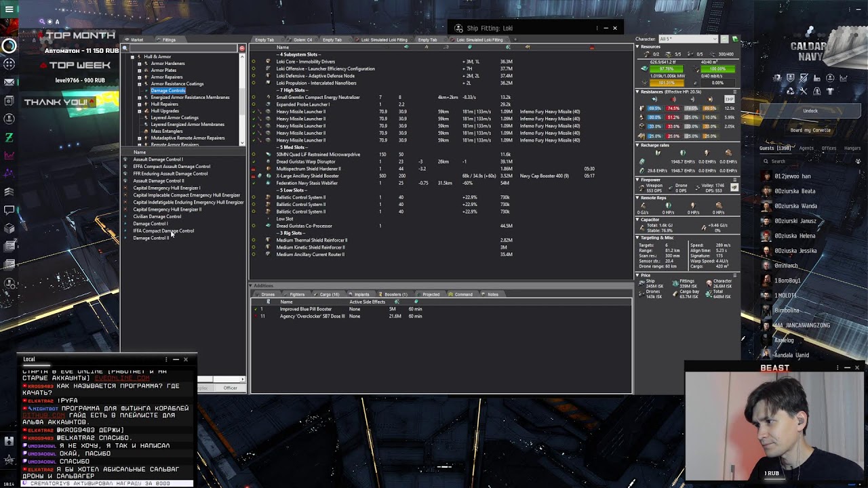Open the Golem: C4 fit tab

tap(302, 40)
